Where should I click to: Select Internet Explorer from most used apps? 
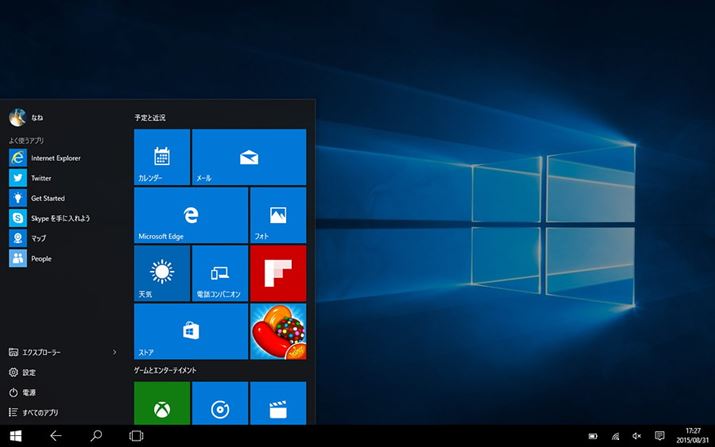coord(55,158)
